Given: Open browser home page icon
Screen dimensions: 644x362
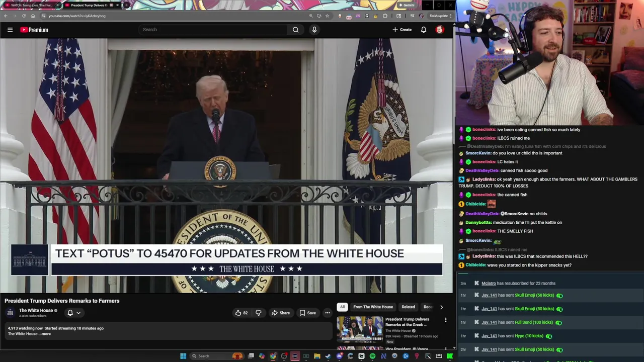Looking at the screenshot, I should 33,16.
